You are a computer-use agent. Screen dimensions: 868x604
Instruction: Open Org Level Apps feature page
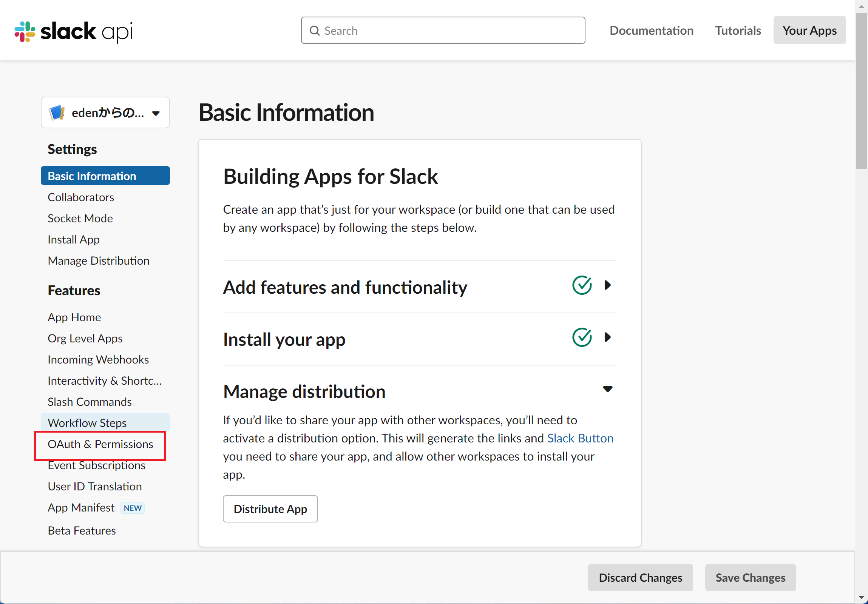(x=85, y=339)
